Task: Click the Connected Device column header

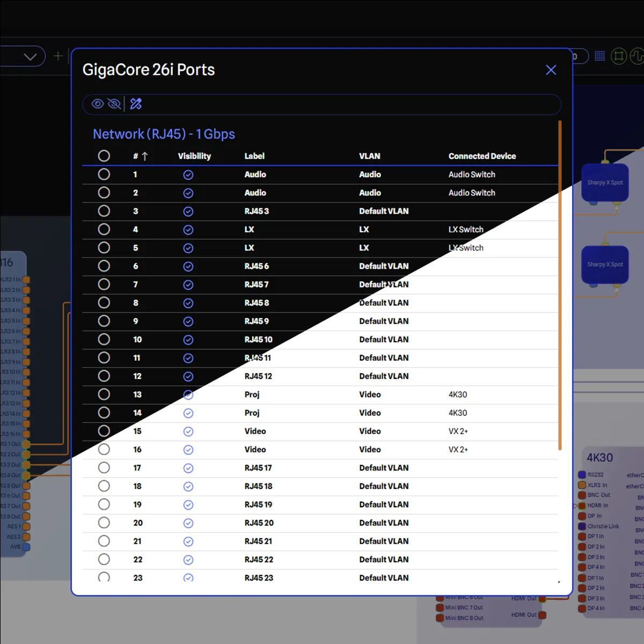Action: (x=482, y=156)
